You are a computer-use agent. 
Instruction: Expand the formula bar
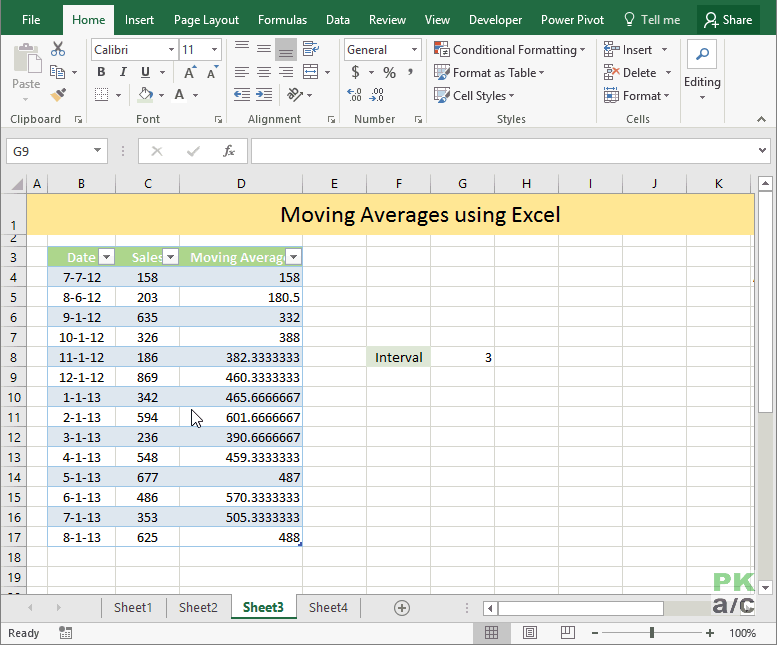click(762, 150)
